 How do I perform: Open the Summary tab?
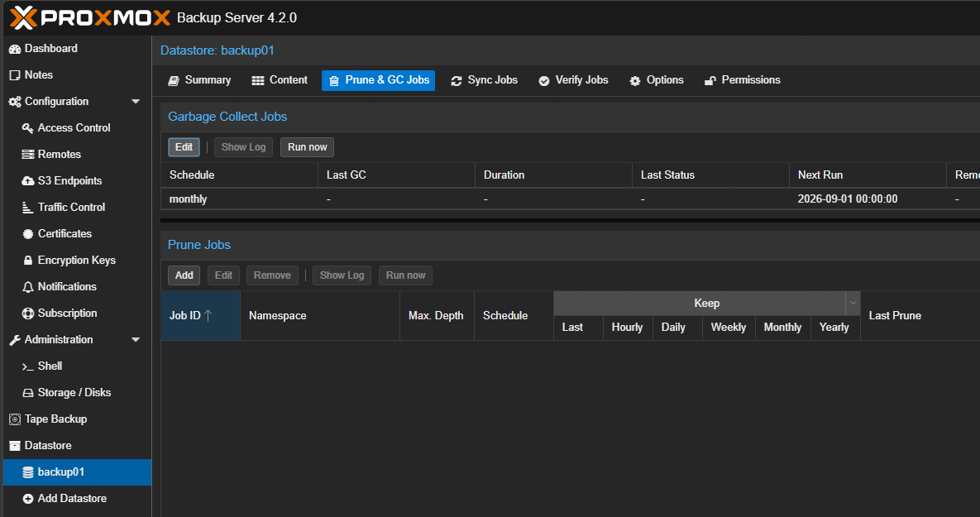click(x=199, y=80)
